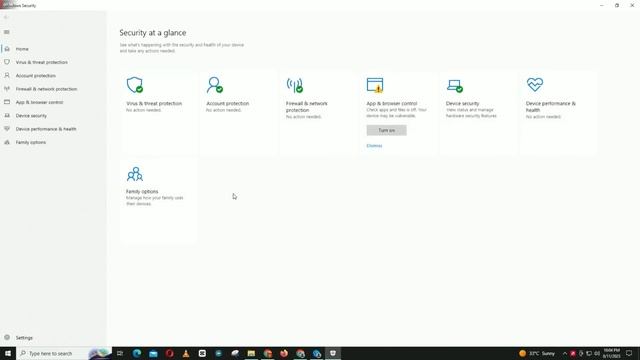The height and width of the screenshot is (360, 640).
Task: Click the Home house icon in sidebar
Action: pos(7,49)
